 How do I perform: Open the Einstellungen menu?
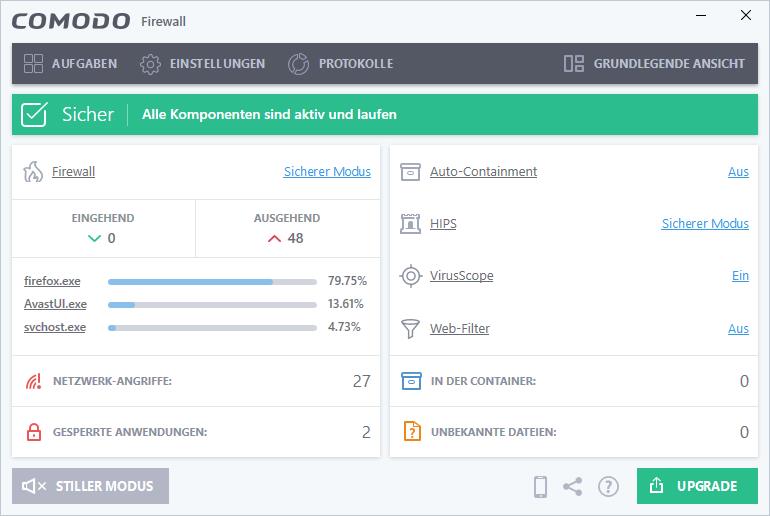tap(202, 64)
